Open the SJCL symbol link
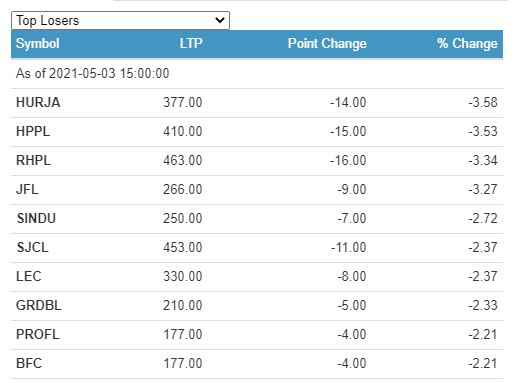Image resolution: width=519 pixels, height=383 pixels. (32, 247)
